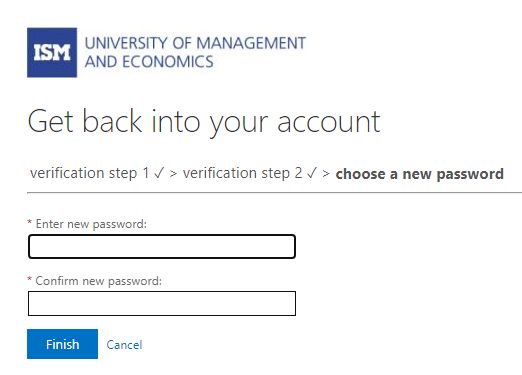Click the red asterisk beside Confirm new password
Viewport: 522px width, 375px height.
click(30, 279)
